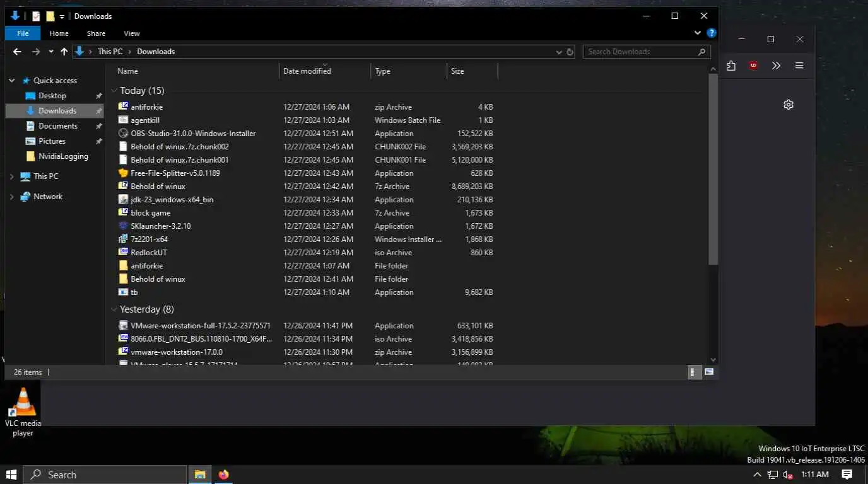Collapse Quick access tree node
This screenshot has height=484, width=868.
(x=11, y=81)
